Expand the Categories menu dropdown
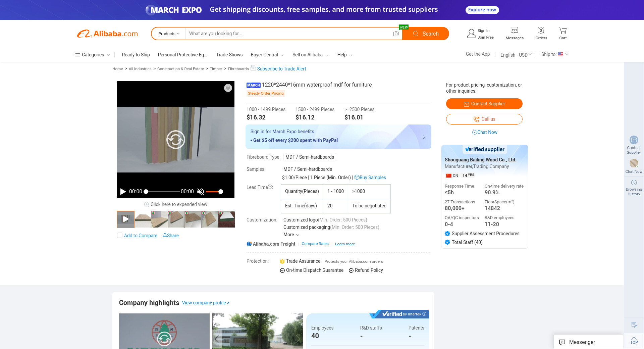This screenshot has width=644, height=349. pyautogui.click(x=92, y=55)
